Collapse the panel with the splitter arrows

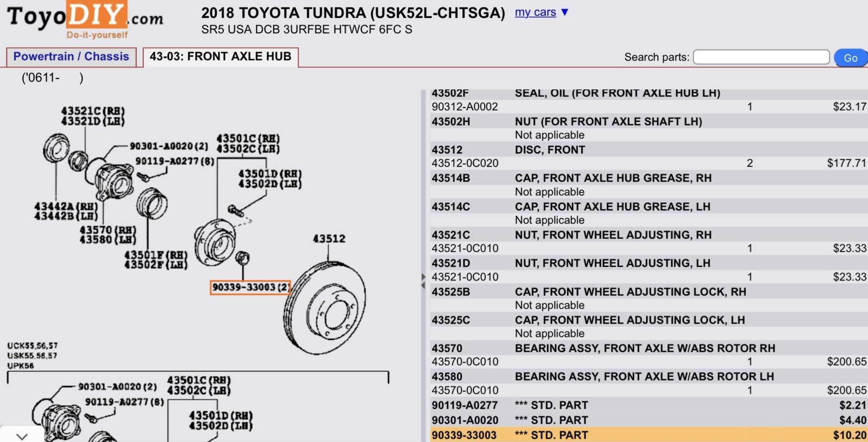pos(423,281)
